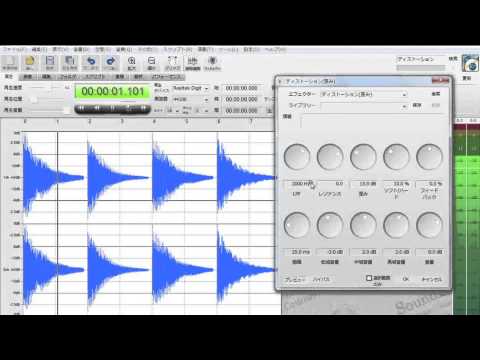Expand the playback device dropdown

point(190,88)
